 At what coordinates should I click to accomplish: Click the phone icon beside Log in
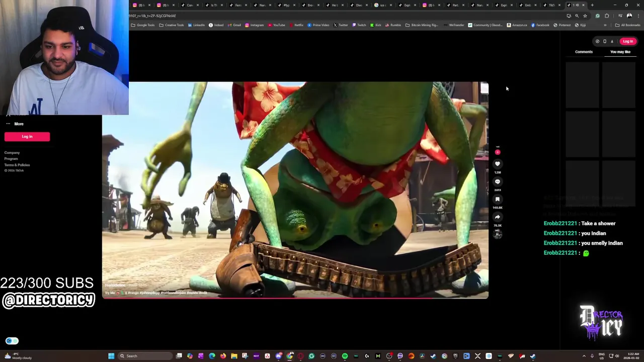[x=605, y=41]
